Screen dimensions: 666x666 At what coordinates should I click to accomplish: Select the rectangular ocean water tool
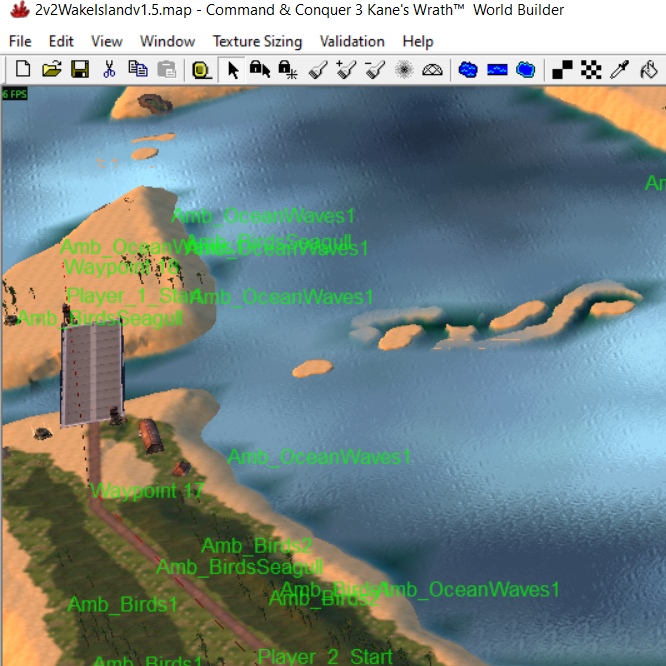[x=497, y=70]
